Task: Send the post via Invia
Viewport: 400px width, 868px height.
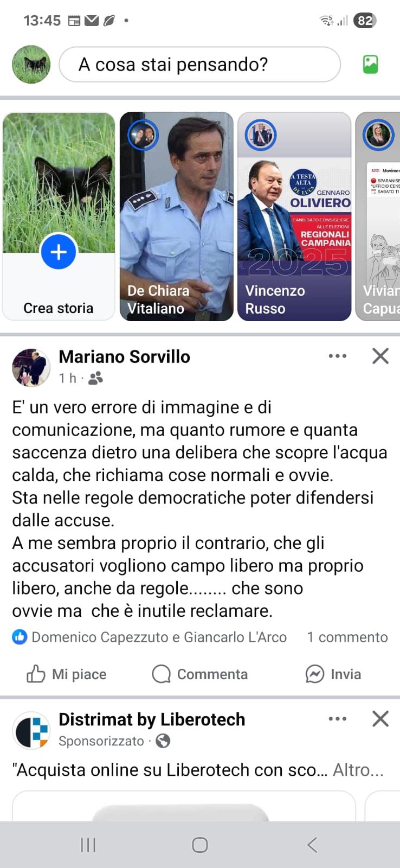Action: 333,674
